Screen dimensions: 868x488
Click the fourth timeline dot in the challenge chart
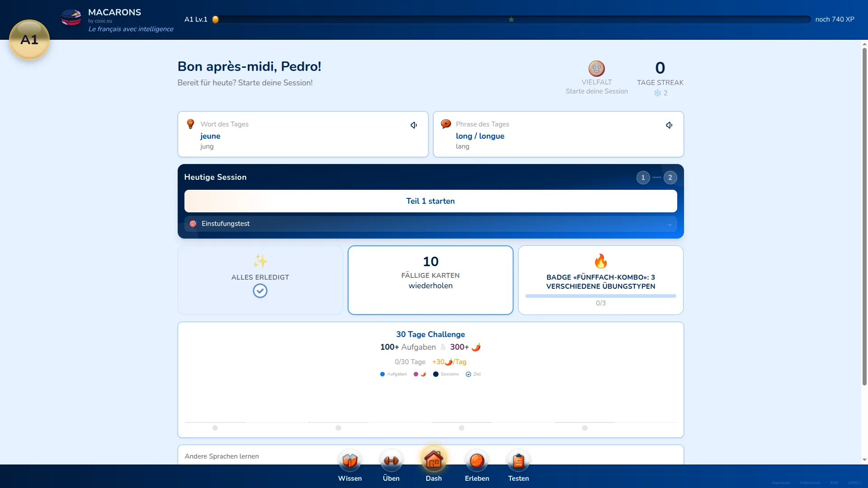[585, 428]
